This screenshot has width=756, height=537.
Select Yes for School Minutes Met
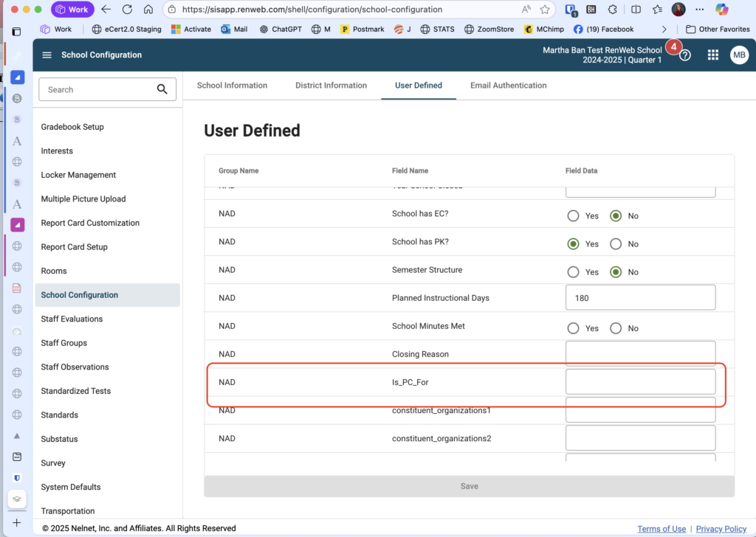tap(574, 328)
